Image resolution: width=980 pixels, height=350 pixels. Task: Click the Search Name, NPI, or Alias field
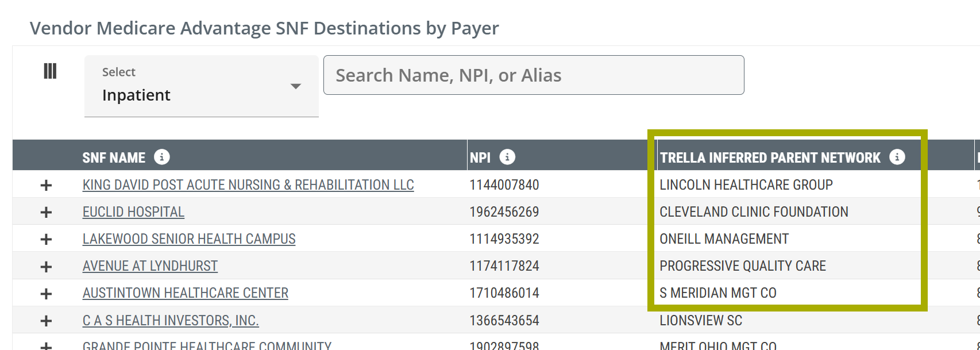tap(534, 75)
